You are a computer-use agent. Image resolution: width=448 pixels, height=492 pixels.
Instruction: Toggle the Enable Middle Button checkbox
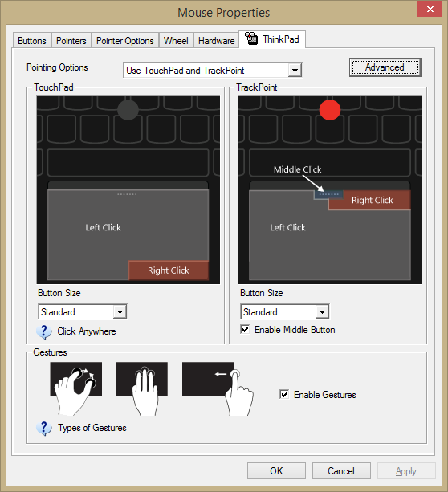tap(245, 330)
